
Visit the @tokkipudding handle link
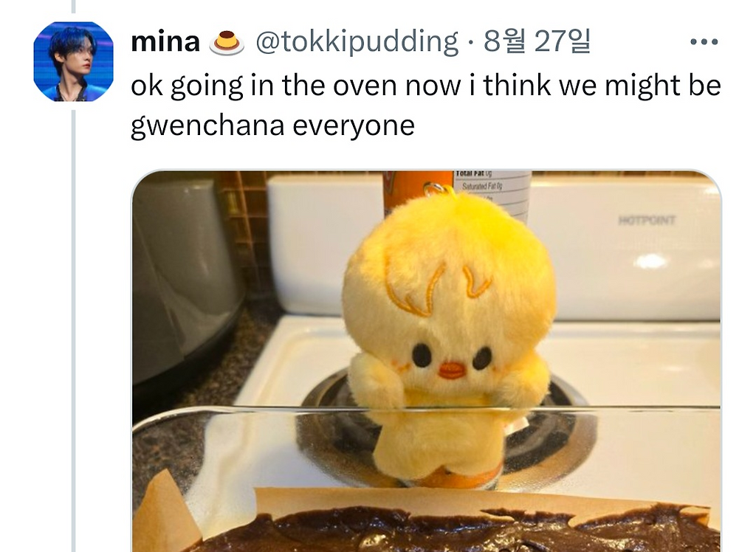point(357,42)
